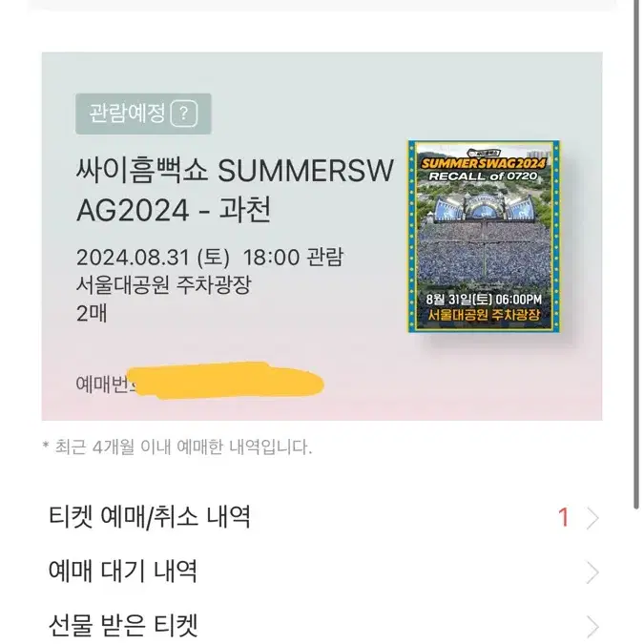Open 티켓 예매/취소 내역 menu
This screenshot has width=644, height=644.
click(322, 517)
